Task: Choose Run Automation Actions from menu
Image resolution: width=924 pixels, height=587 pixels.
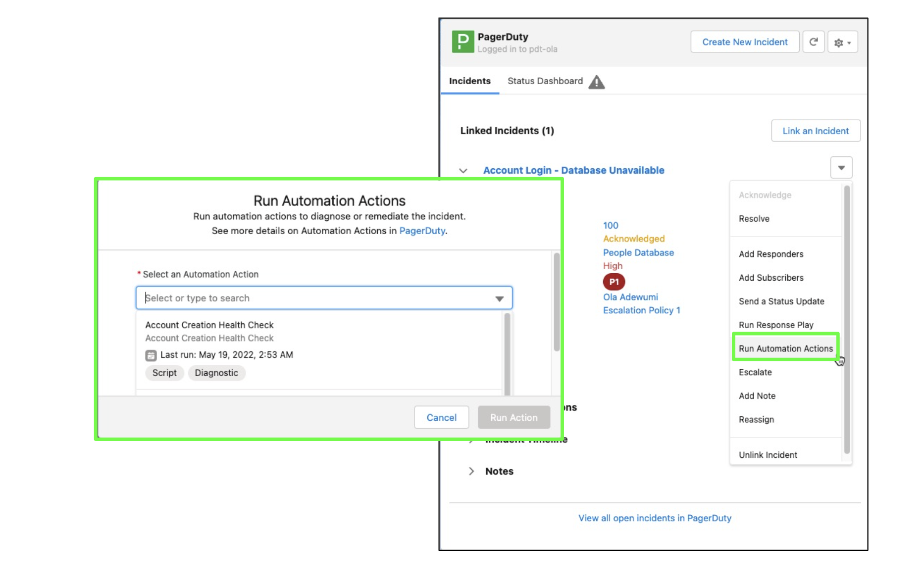Action: (785, 348)
